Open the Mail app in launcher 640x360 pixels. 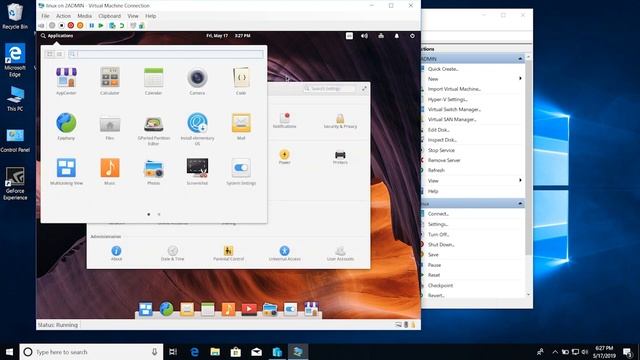click(x=241, y=127)
